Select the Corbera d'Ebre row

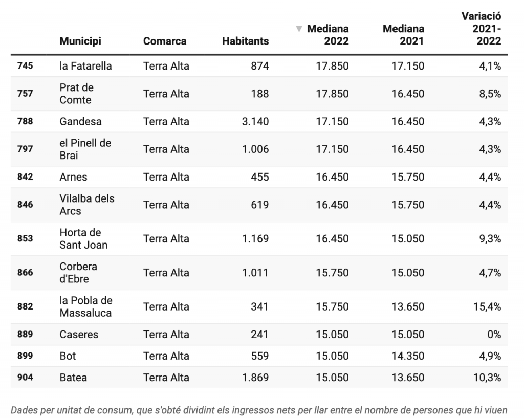click(x=259, y=273)
